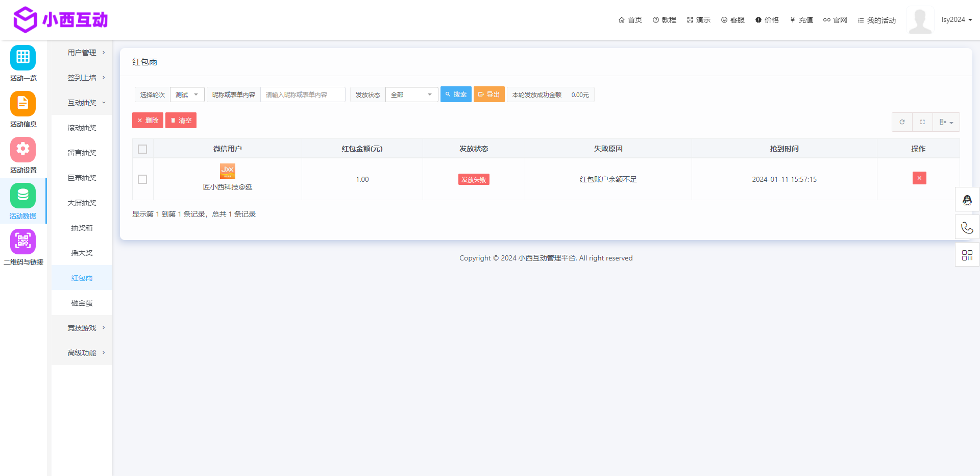Viewport: 980px width, 476px height.
Task: Tick the select-all header checkbox
Action: click(x=142, y=149)
